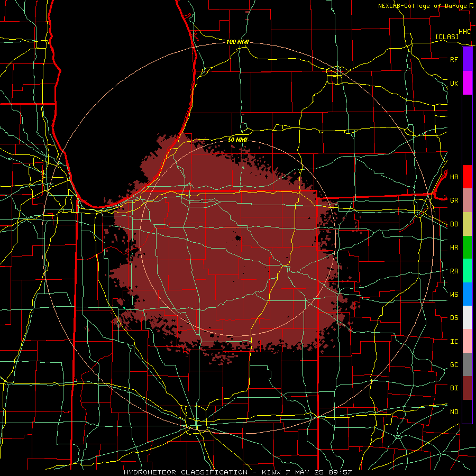This screenshot has height=476, width=476.
Task: Click the RA legend label
Action: [454, 271]
